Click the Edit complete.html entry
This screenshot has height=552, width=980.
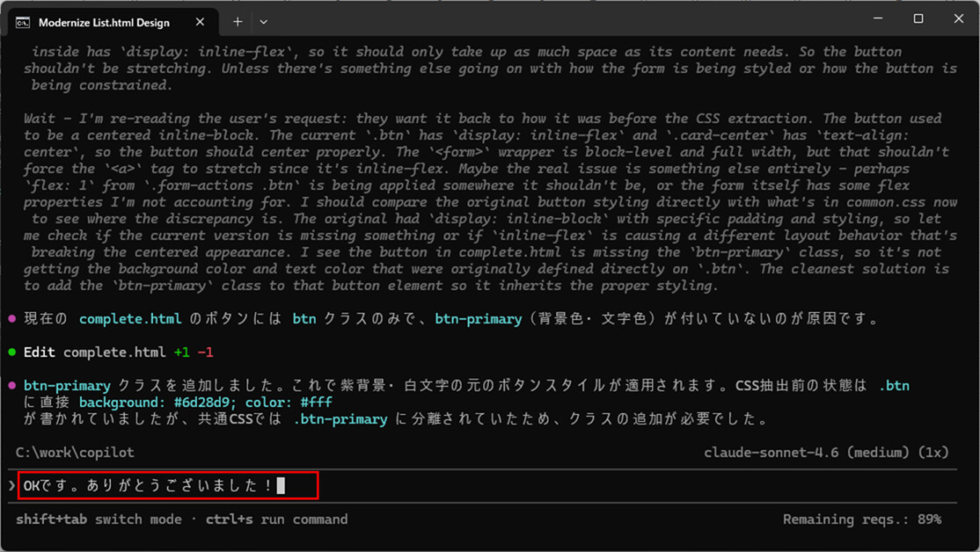(94, 352)
